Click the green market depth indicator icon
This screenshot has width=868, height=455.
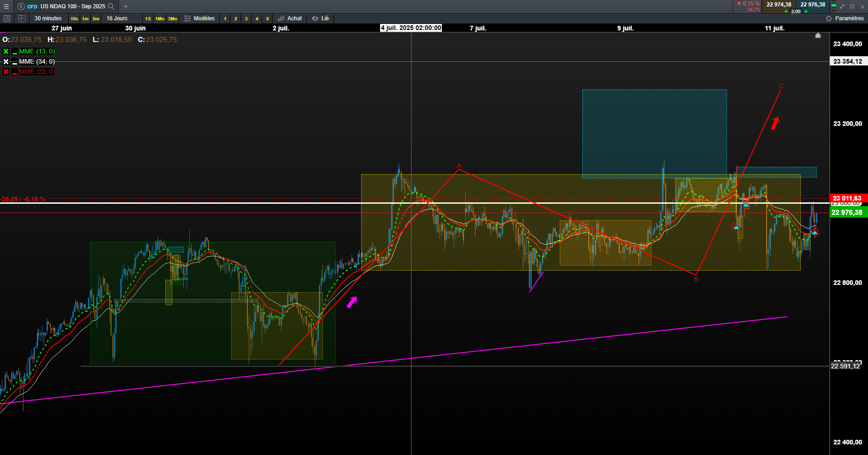(833, 6)
